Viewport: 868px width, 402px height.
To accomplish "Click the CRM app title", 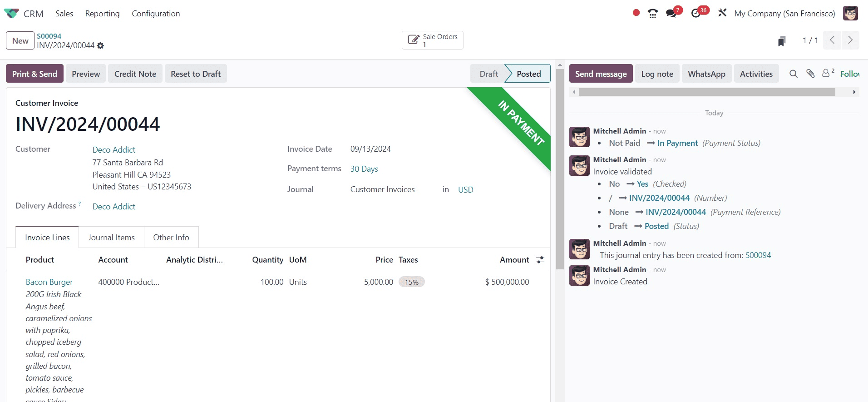I will [x=34, y=14].
